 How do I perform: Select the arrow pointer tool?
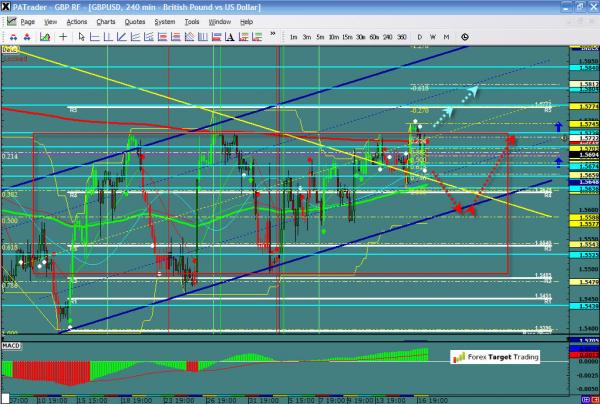(81, 37)
